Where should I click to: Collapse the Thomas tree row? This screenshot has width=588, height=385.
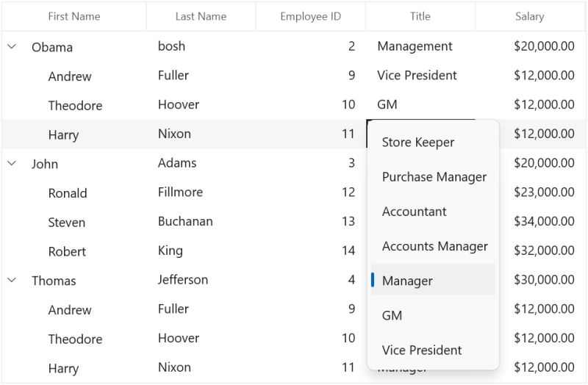[x=12, y=280]
